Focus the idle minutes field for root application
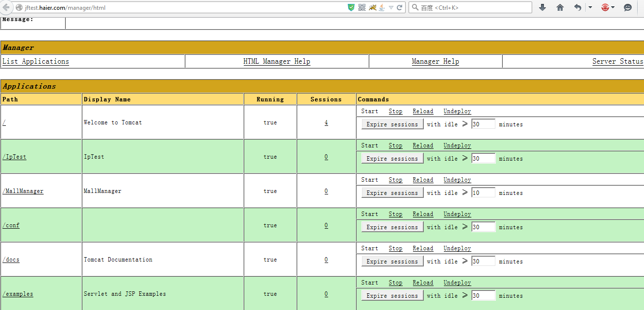 483,124
